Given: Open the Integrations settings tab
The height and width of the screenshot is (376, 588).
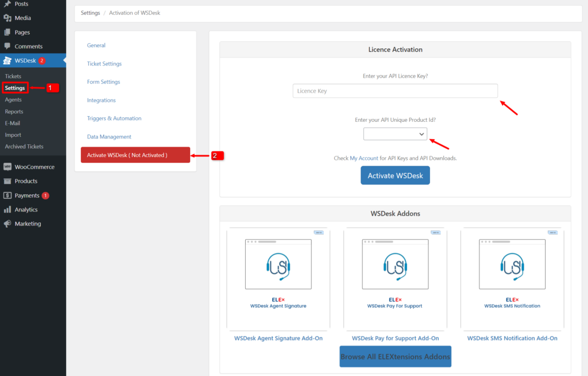Looking at the screenshot, I should 102,99.
